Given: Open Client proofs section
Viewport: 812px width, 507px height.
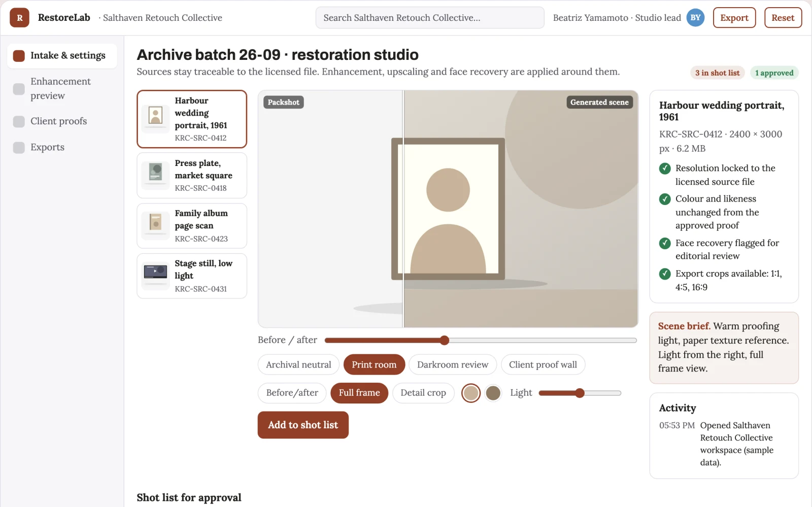Looking at the screenshot, I should point(62,121).
